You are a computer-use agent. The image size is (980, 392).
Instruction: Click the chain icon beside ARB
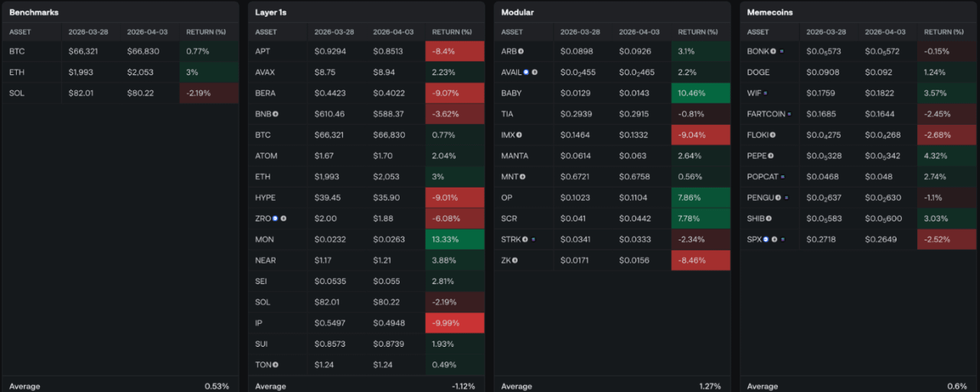coord(521,51)
